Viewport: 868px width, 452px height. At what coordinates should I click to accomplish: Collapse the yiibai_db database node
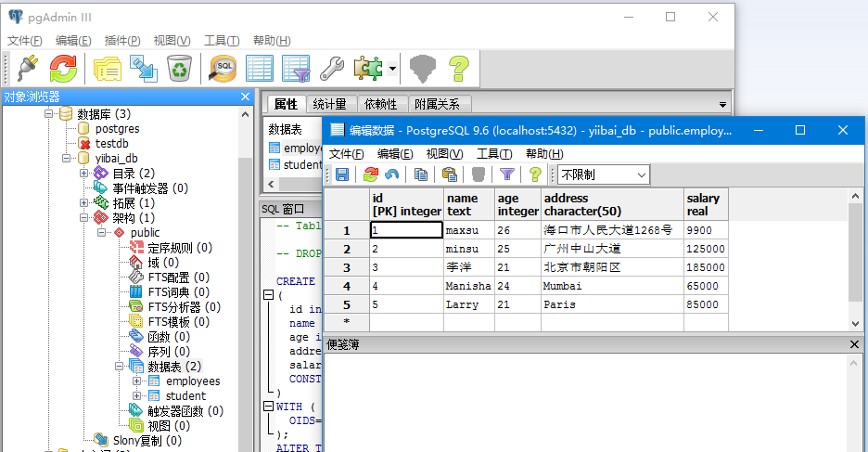pyautogui.click(x=67, y=159)
